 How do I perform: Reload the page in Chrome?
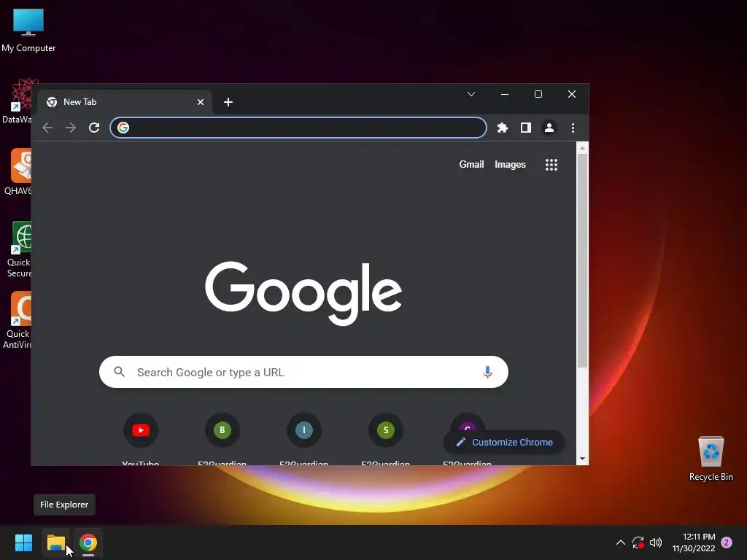pos(94,128)
